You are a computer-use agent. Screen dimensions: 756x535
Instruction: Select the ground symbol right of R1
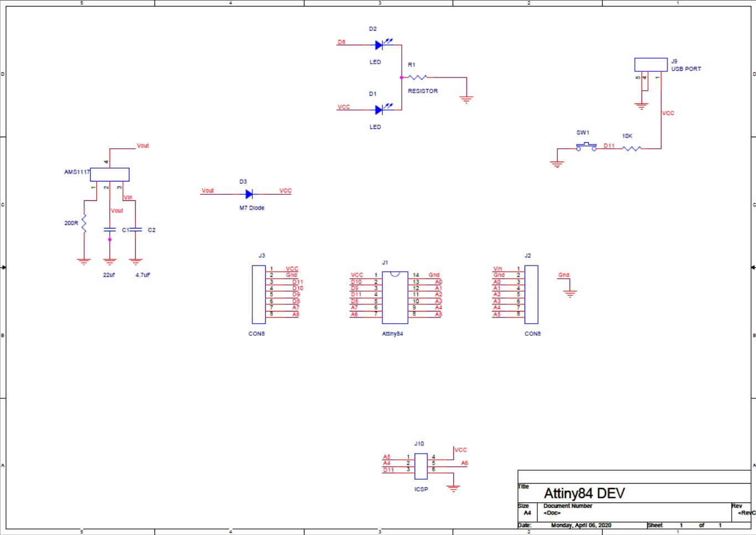click(467, 100)
